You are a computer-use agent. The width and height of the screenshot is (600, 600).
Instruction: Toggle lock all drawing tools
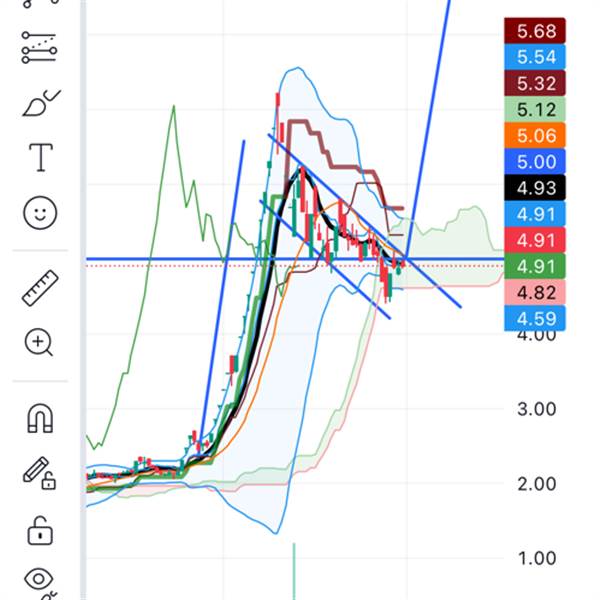[x=40, y=530]
